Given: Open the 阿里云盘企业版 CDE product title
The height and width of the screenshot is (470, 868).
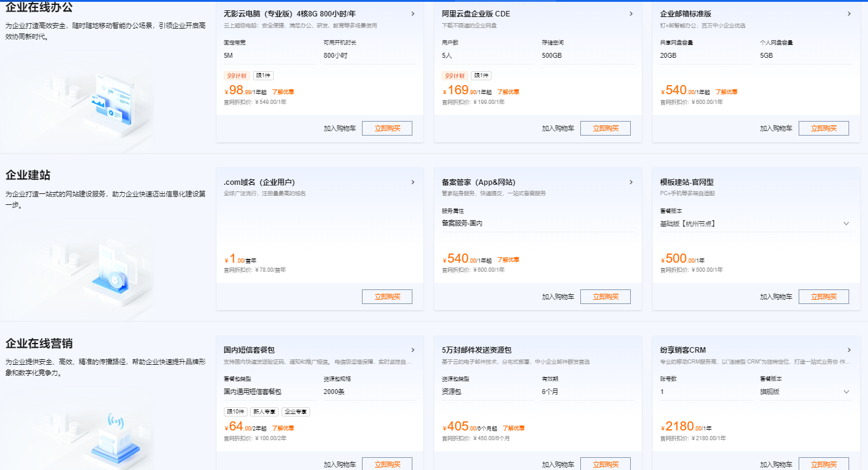Looking at the screenshot, I should (476, 14).
